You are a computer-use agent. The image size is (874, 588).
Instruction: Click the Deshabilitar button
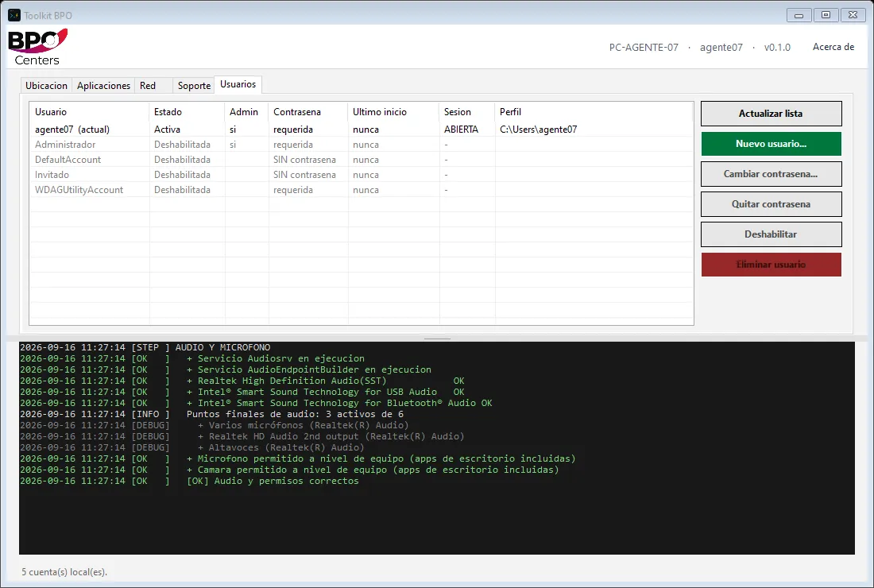(x=771, y=234)
